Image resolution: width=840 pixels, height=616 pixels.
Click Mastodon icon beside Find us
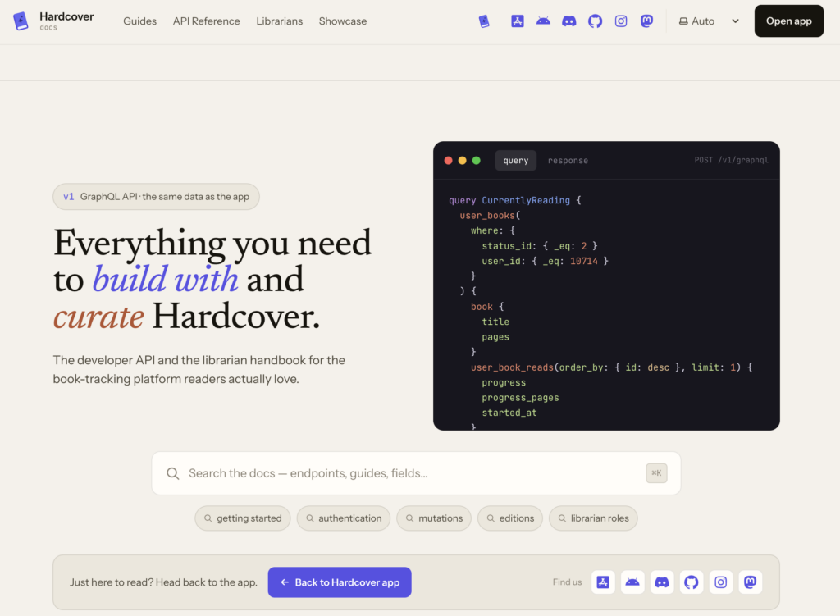750,582
